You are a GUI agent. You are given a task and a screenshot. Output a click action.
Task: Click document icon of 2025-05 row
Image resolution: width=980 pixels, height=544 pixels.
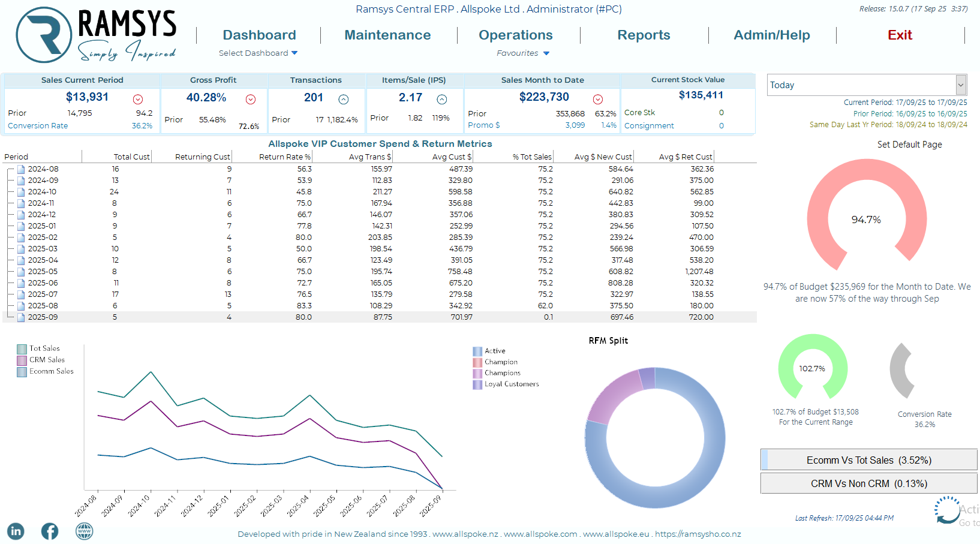[21, 272]
